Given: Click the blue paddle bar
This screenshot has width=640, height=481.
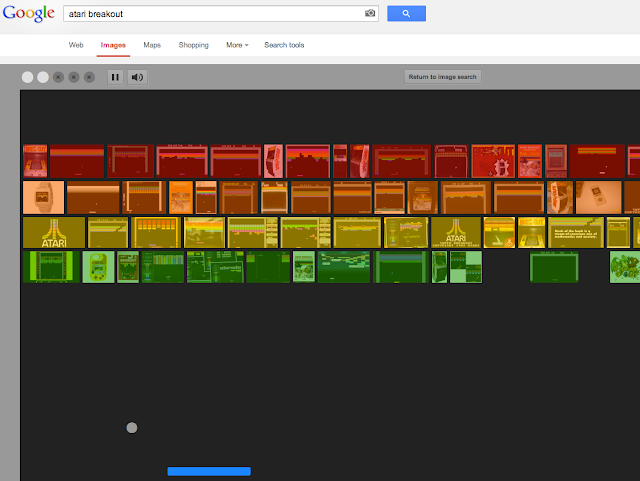Looking at the screenshot, I should 209,471.
